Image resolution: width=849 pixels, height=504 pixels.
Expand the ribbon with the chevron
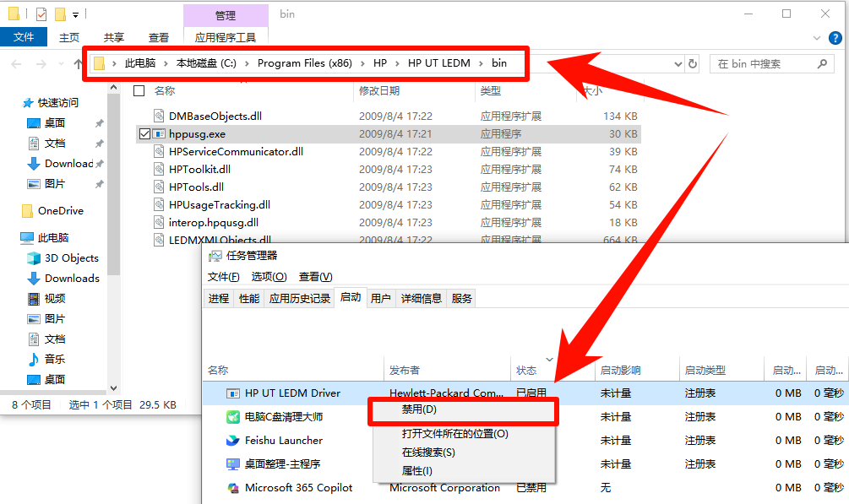pyautogui.click(x=817, y=38)
